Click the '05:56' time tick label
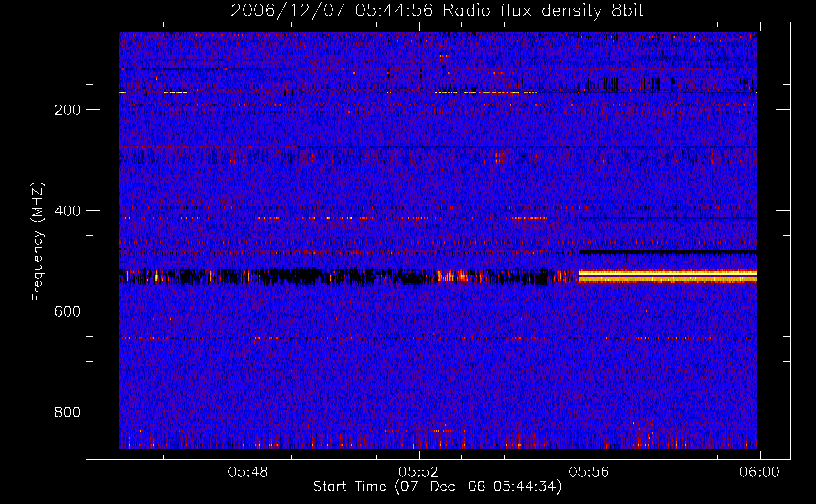Screen dimensions: 816x504 [589, 472]
